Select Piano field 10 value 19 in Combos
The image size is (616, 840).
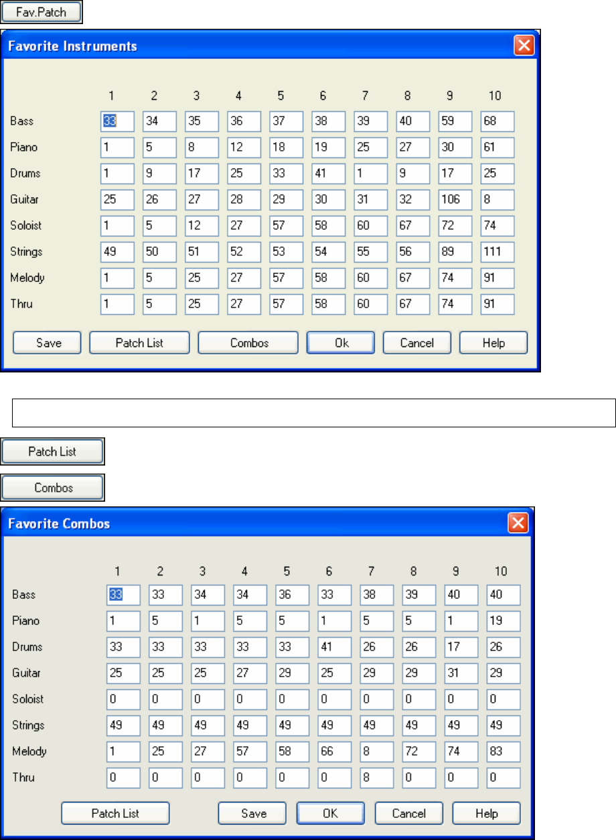[x=504, y=621]
